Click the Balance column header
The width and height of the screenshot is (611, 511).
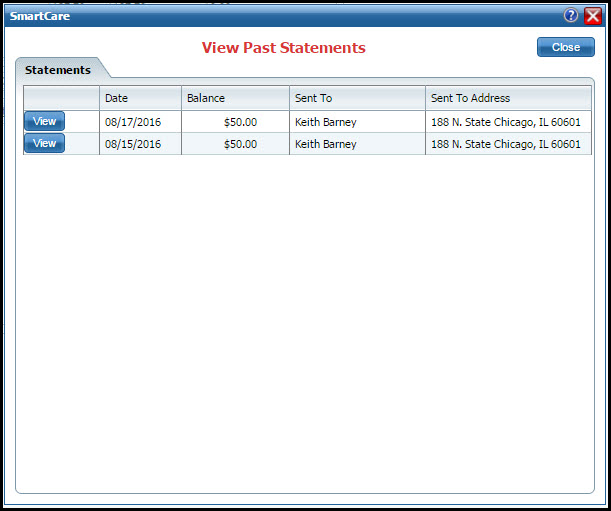pos(206,98)
